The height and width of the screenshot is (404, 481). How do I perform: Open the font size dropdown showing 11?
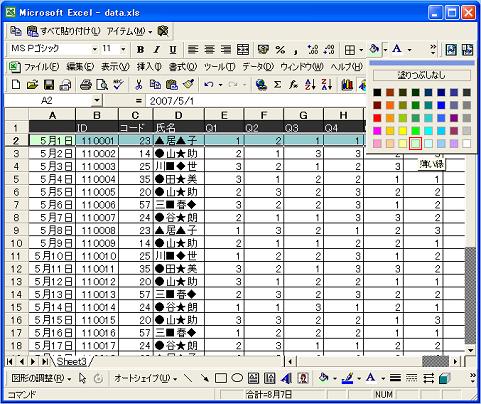123,49
